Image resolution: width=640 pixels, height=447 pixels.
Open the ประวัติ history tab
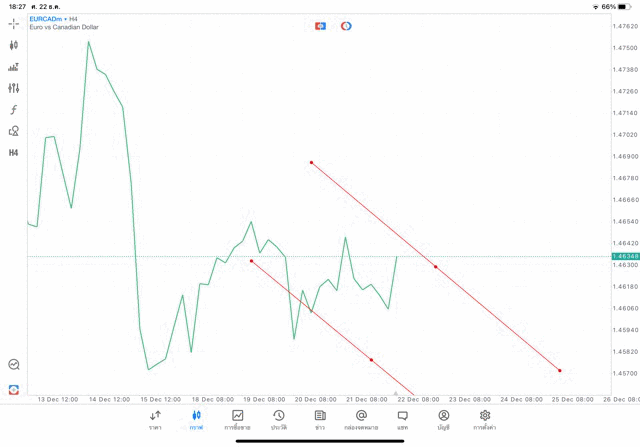point(278,419)
